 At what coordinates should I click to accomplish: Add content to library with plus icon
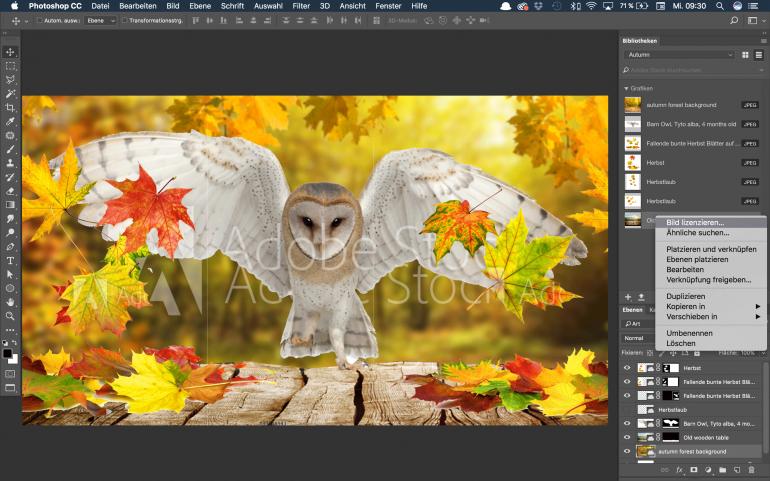(x=628, y=297)
